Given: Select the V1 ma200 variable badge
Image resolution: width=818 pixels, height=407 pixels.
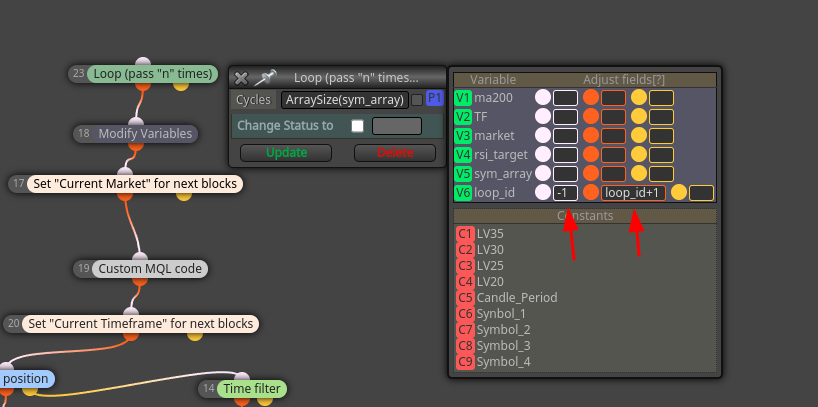Looking at the screenshot, I should 463,98.
